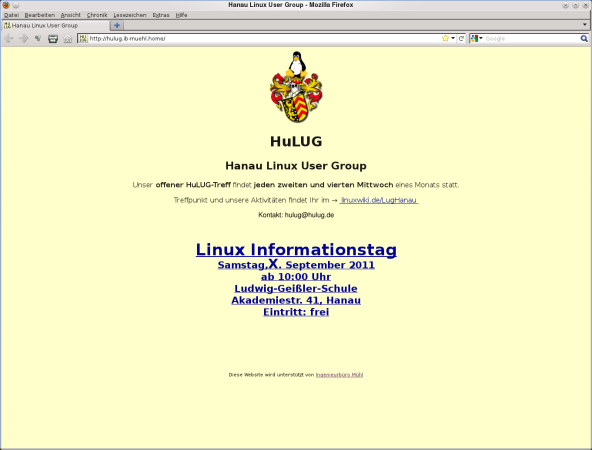Bookmark this page with the star icon
The image size is (592, 450).
click(446, 39)
